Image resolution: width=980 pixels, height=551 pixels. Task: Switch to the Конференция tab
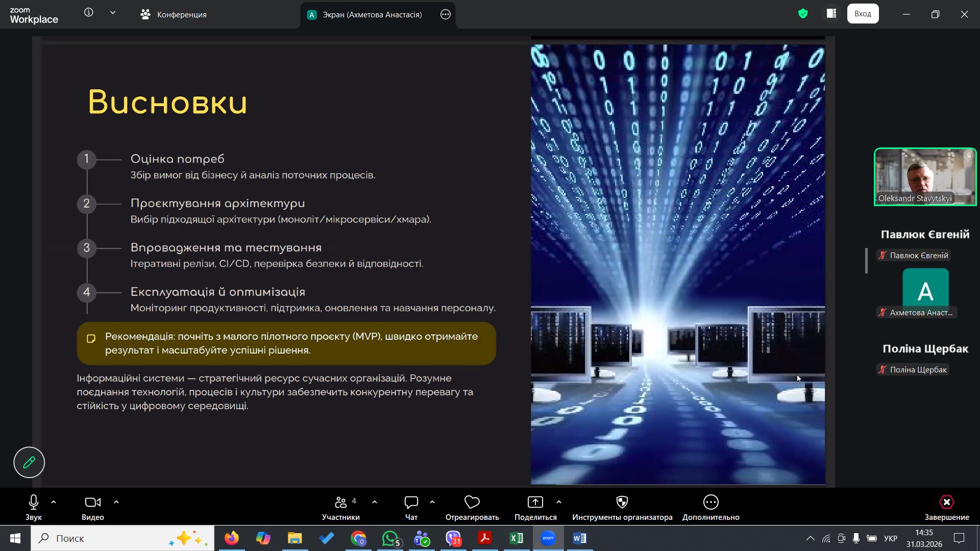(174, 14)
